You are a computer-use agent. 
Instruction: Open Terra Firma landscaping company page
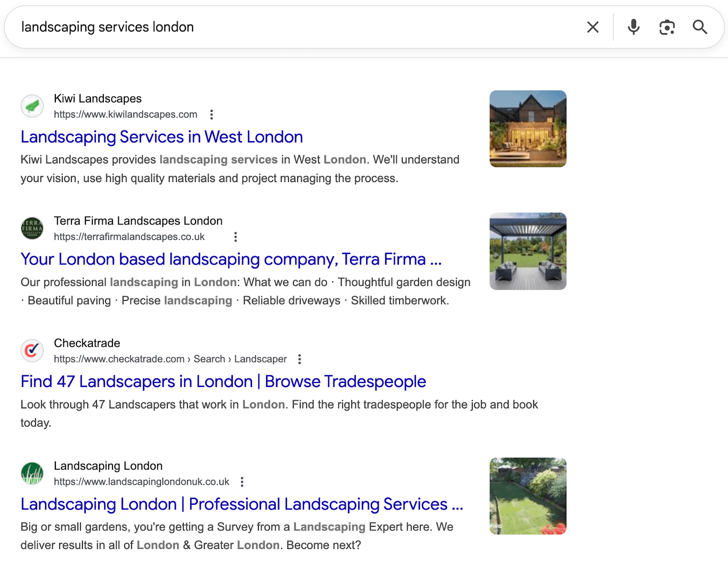click(x=232, y=259)
